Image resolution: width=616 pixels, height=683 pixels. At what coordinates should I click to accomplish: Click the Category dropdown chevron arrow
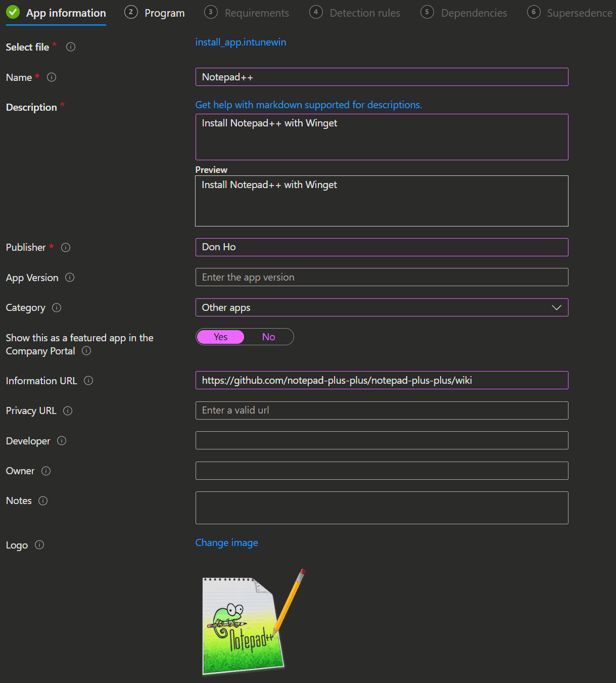pos(556,307)
